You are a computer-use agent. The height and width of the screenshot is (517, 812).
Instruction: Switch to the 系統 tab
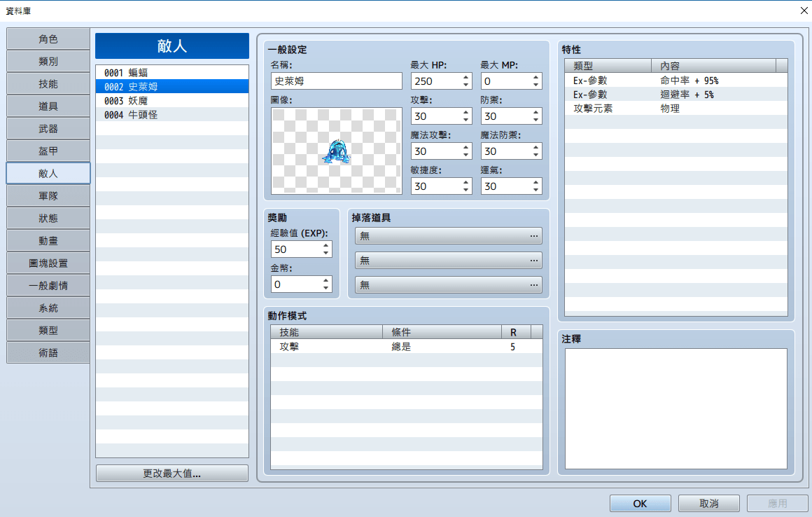coord(48,308)
